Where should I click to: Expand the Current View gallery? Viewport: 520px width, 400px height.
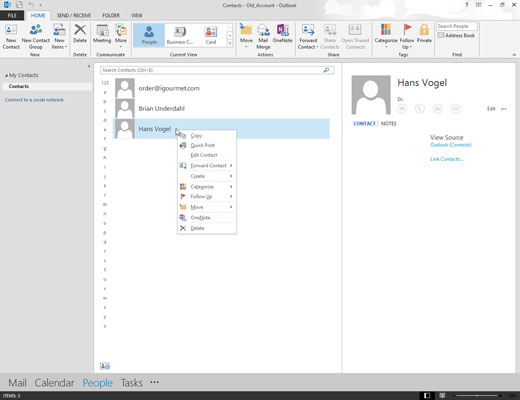pos(230,43)
